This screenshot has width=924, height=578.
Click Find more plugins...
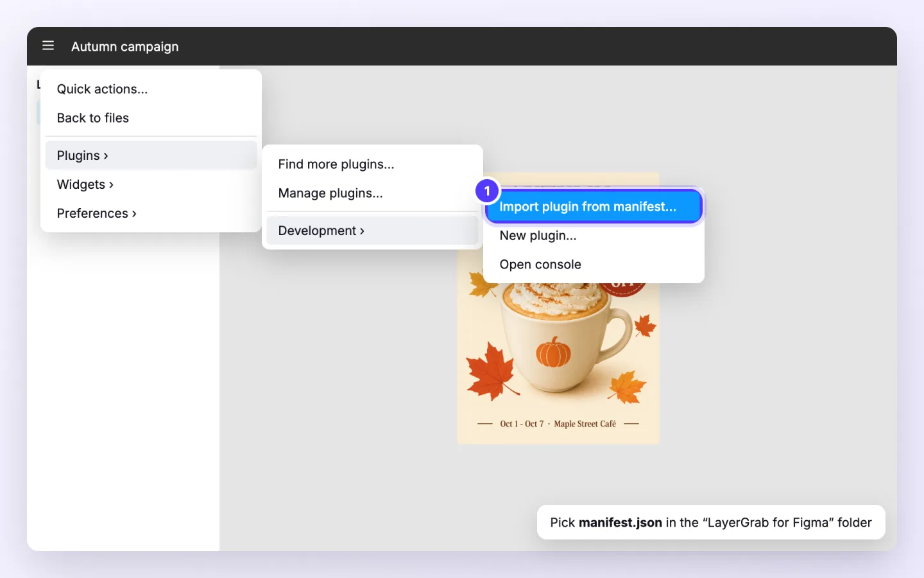click(372, 164)
